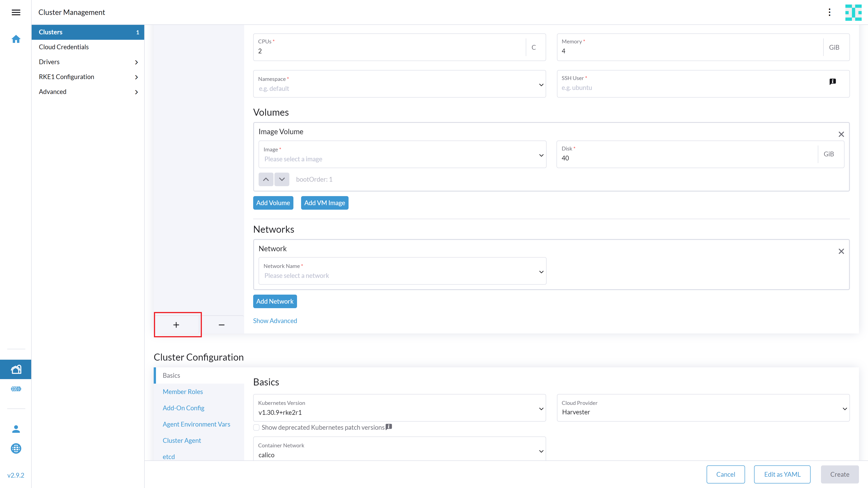Open the three-dot page actions menu
The width and height of the screenshot is (868, 488).
(829, 12)
